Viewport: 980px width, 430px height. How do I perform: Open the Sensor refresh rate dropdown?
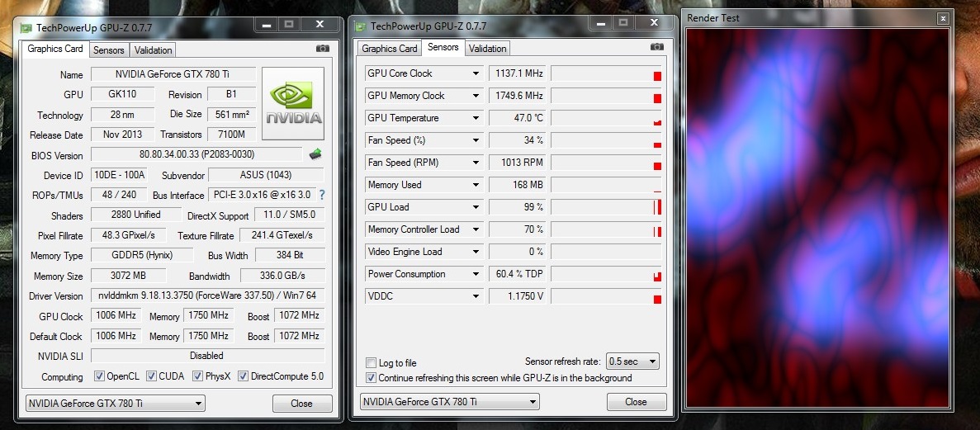point(632,361)
